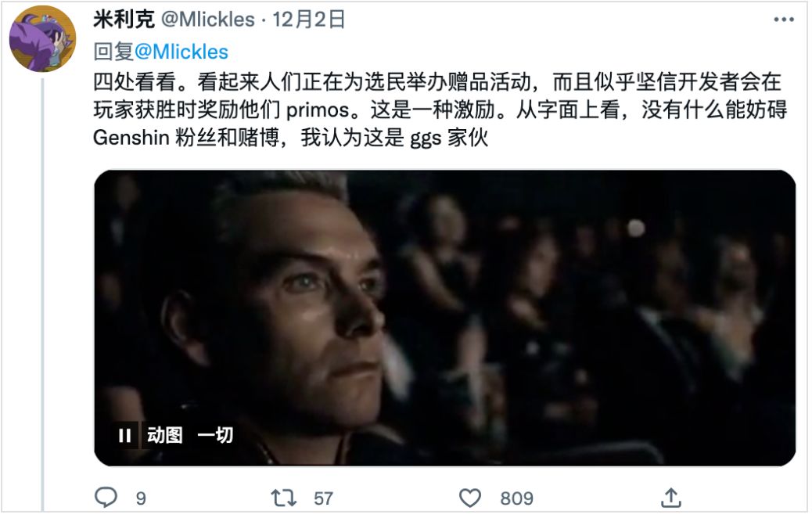Open the 12月2日 timestamp link
The height and width of the screenshot is (518, 812).
click(309, 20)
